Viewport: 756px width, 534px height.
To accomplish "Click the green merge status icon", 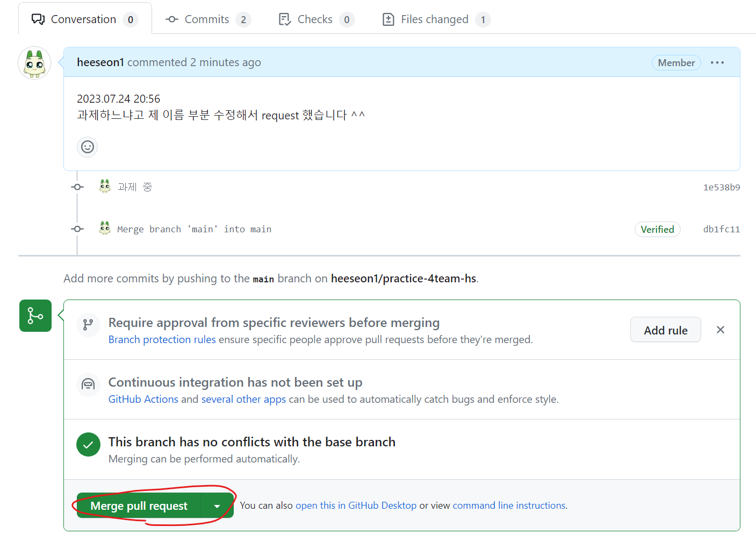I will coord(35,316).
